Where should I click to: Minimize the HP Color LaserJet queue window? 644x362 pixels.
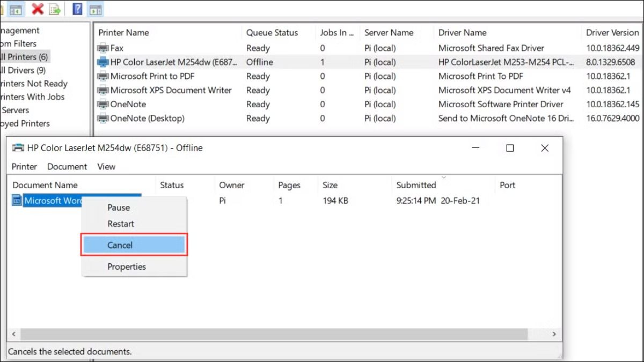click(475, 148)
